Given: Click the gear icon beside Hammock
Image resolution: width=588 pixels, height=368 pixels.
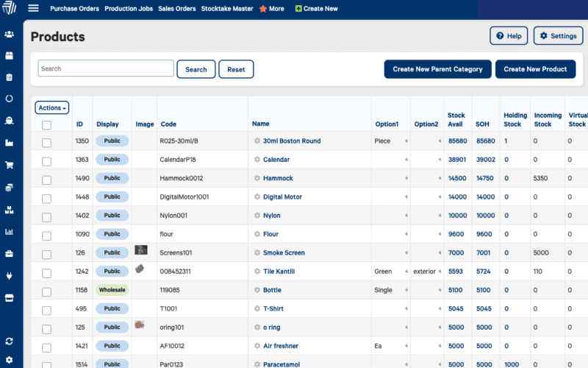Looking at the screenshot, I should 257,178.
